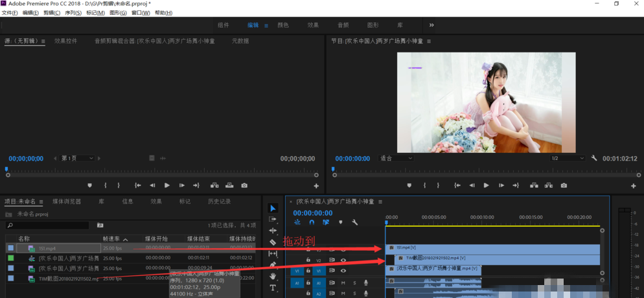This screenshot has width=644, height=298.
Task: Open the 1/2 playback resolution dropdown
Action: (x=568, y=158)
